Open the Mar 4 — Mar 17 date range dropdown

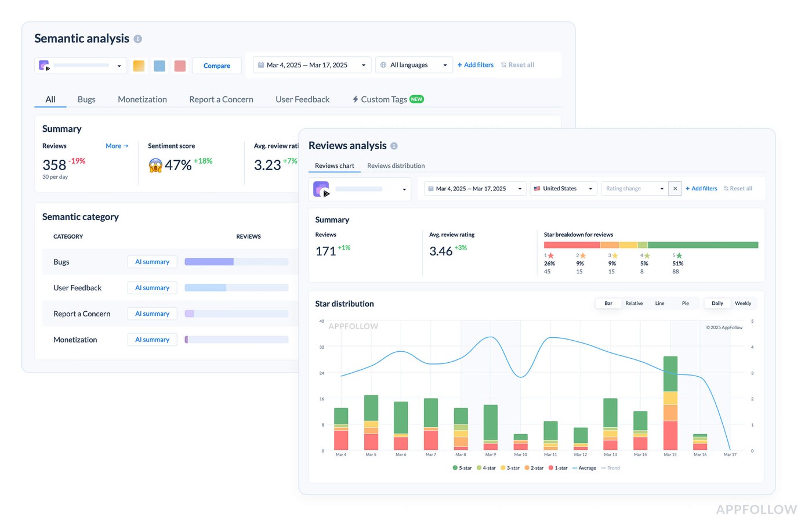click(311, 64)
